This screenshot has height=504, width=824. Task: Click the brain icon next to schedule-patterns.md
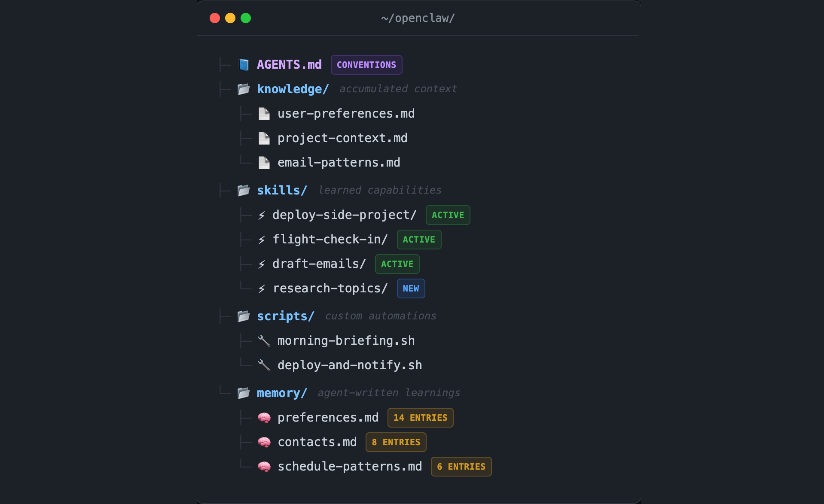264,466
